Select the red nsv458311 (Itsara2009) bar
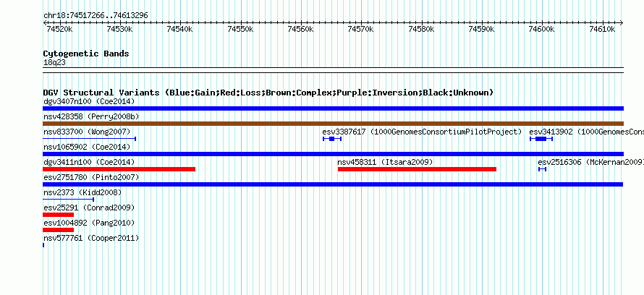Viewport: 644px width, 295px height. click(417, 169)
